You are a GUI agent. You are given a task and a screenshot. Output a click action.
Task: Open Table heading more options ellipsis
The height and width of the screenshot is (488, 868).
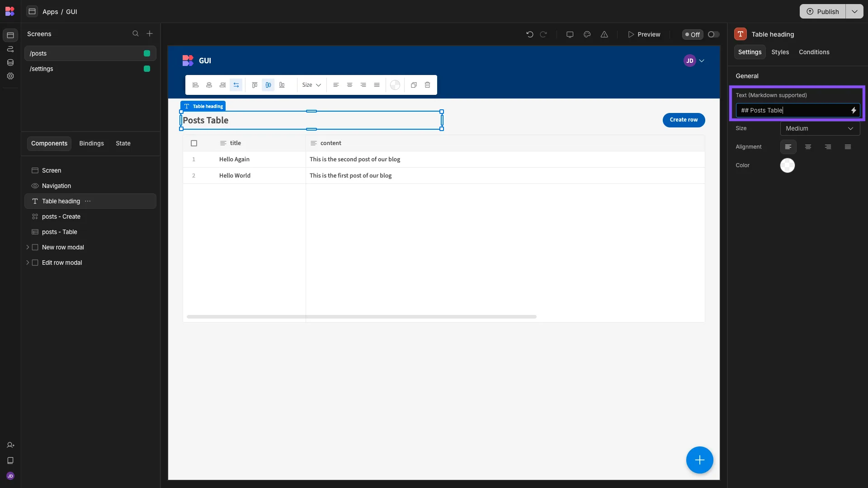(x=88, y=201)
